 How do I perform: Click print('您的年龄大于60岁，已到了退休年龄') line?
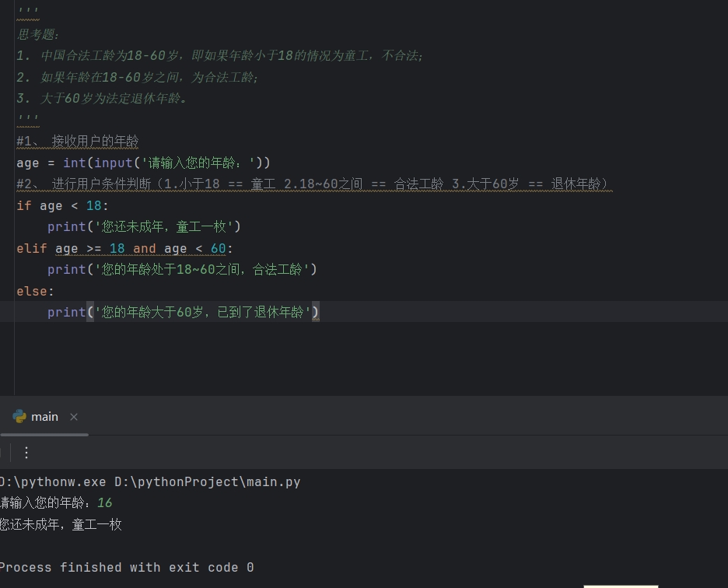click(184, 312)
